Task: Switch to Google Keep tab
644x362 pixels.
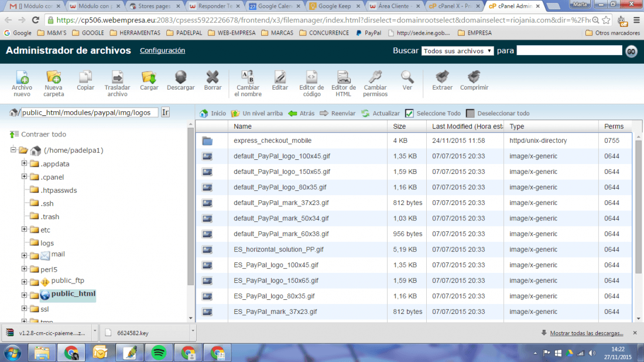Action: point(335,6)
